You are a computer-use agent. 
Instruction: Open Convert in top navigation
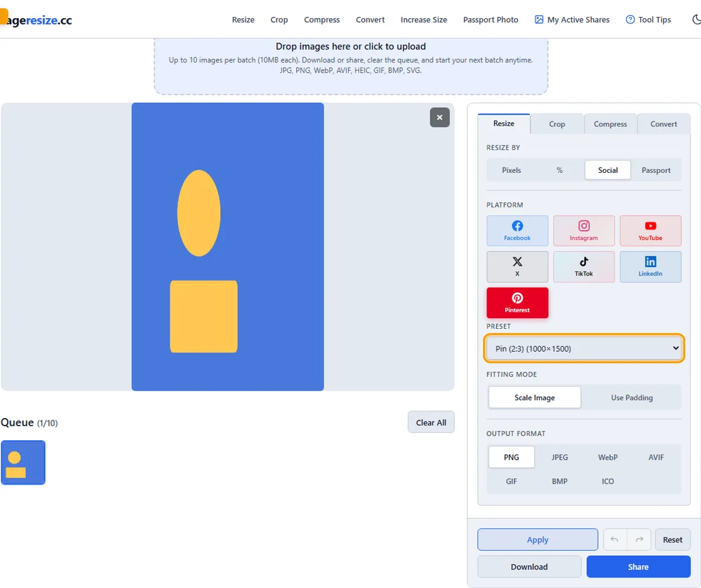point(370,19)
